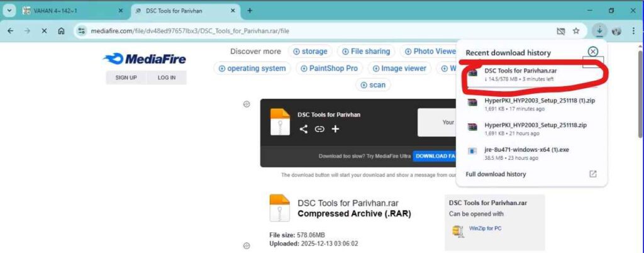
Task: View site information icon in address bar
Action: coord(82,31)
